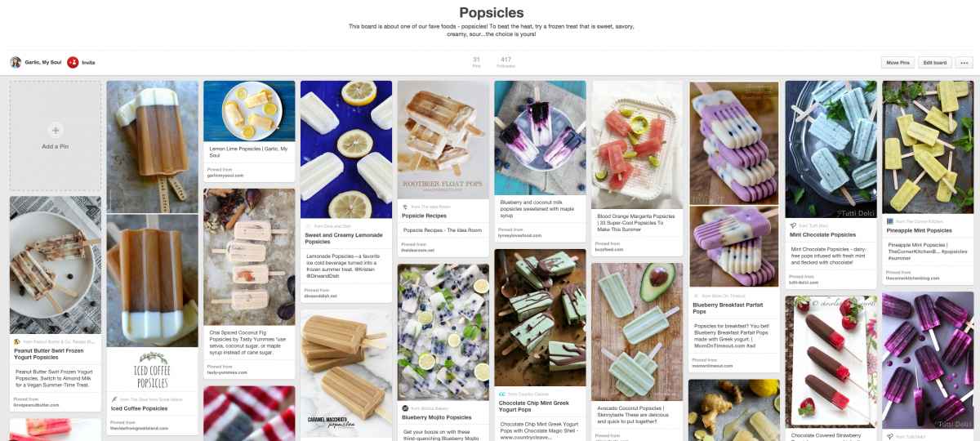Click the red Invite plus icon
The width and height of the screenshot is (980, 441).
73,62
